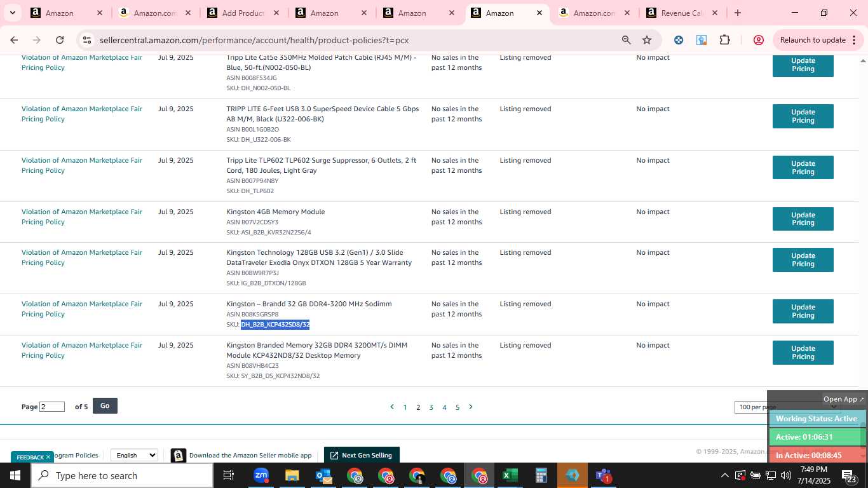The width and height of the screenshot is (868, 488).
Task: Click Update Pricing for Kingston Brandd 32 GB Sodimm
Action: [803, 311]
